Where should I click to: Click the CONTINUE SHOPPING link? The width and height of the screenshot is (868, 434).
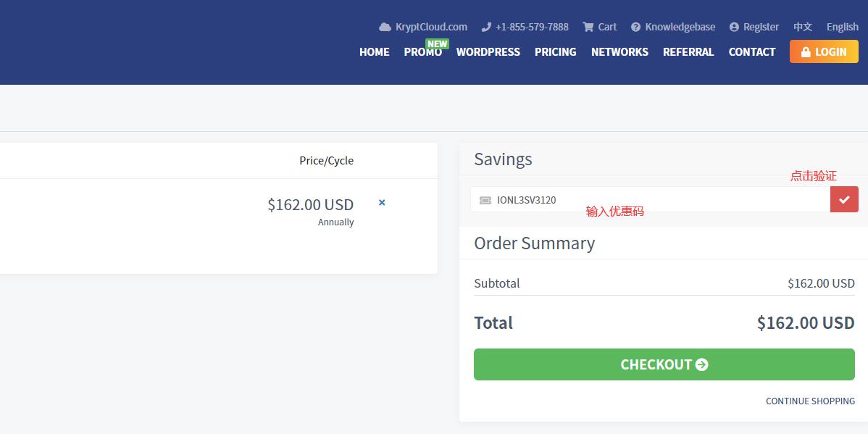[x=811, y=401]
